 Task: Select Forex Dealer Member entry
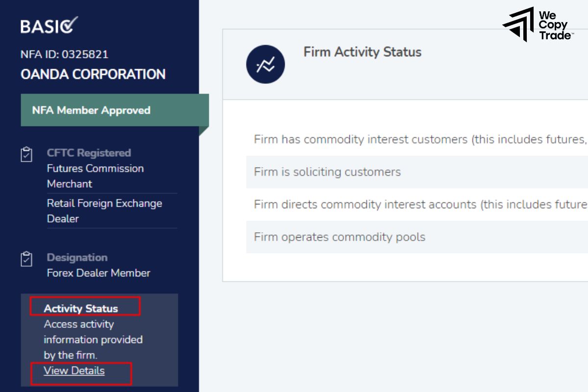coord(98,273)
